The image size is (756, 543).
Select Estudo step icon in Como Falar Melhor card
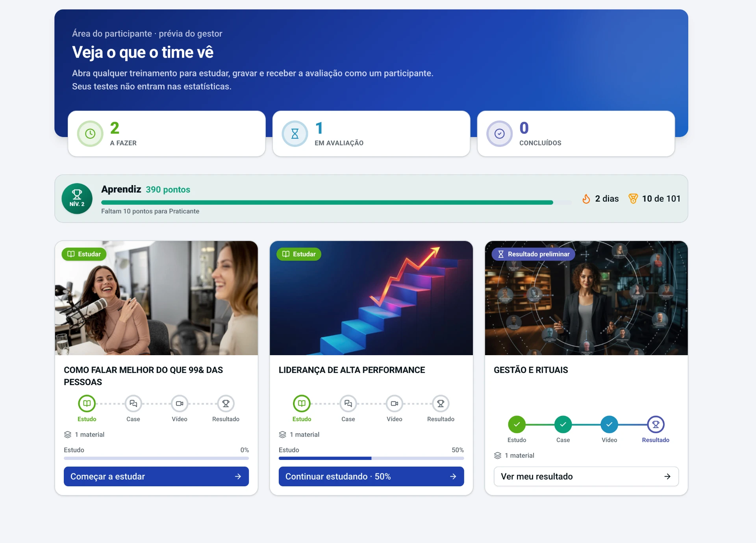87,404
